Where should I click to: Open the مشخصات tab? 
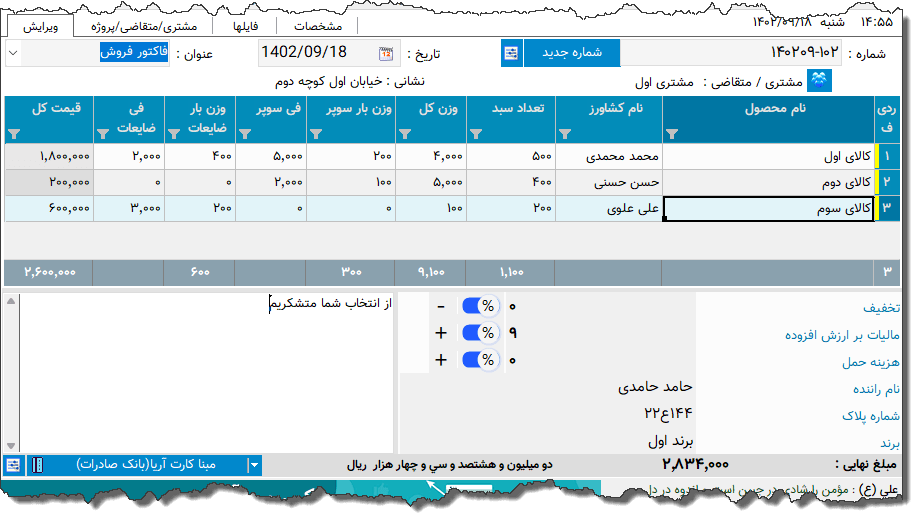(x=318, y=26)
